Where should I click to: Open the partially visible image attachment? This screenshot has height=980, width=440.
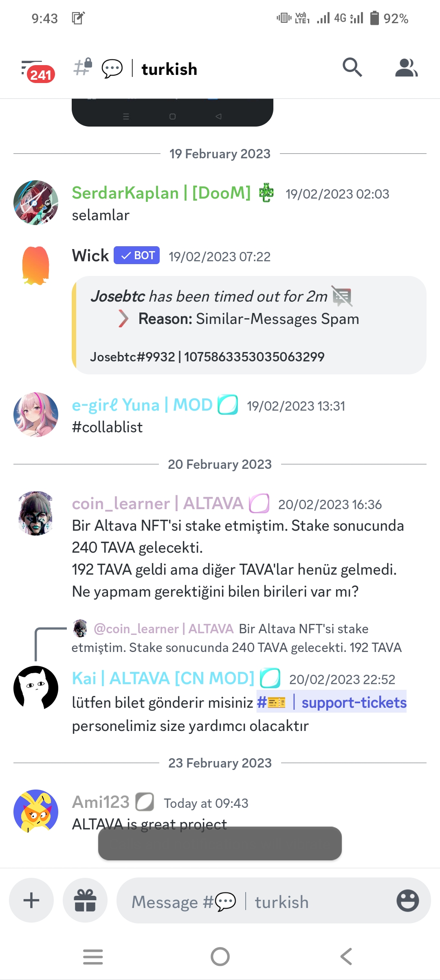tap(172, 112)
